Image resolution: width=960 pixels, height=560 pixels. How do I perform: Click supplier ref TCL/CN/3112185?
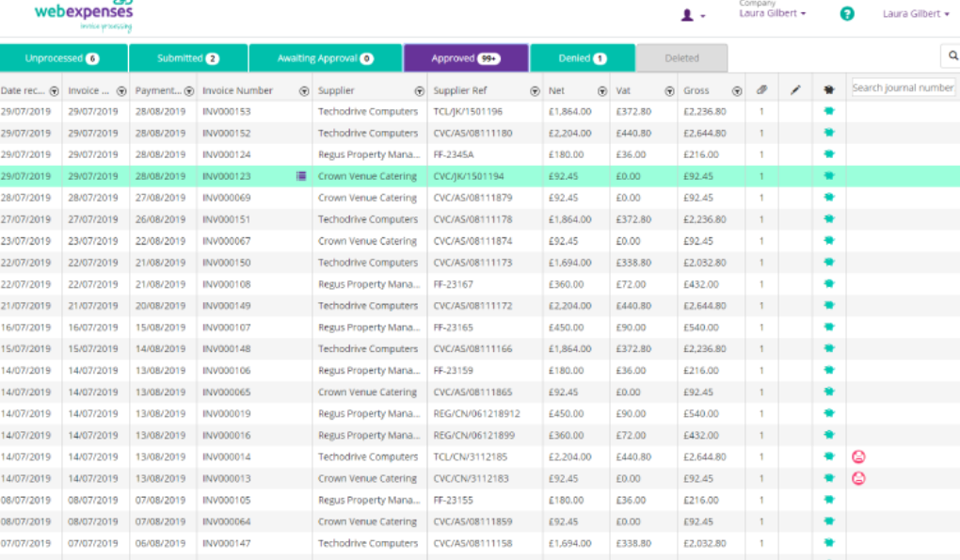[471, 456]
